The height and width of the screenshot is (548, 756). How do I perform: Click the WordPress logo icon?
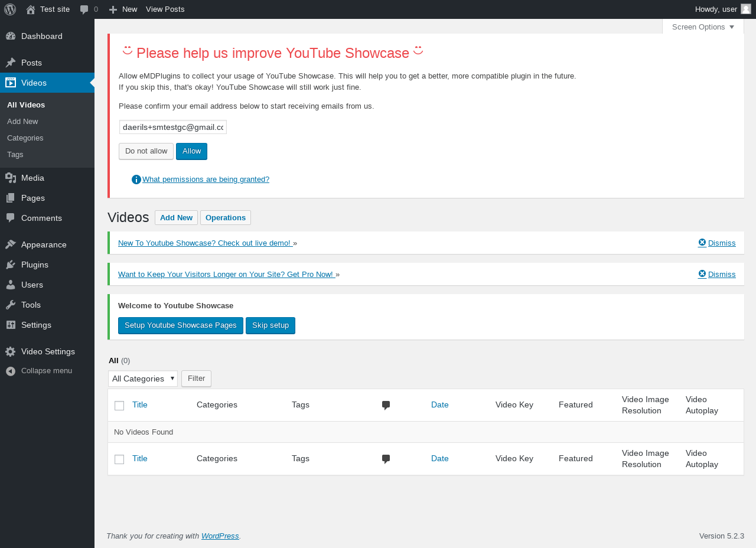10,9
